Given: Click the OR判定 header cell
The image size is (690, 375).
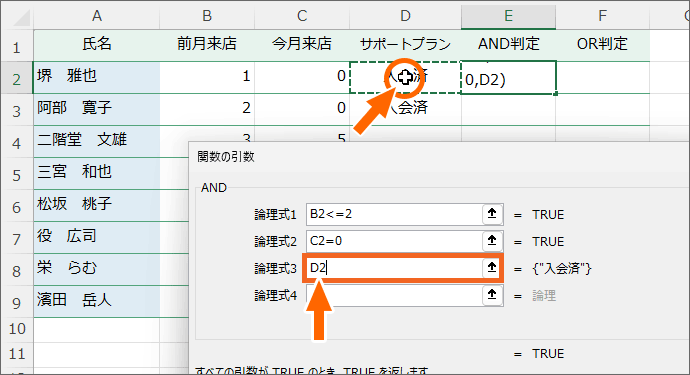Looking at the screenshot, I should (602, 46).
